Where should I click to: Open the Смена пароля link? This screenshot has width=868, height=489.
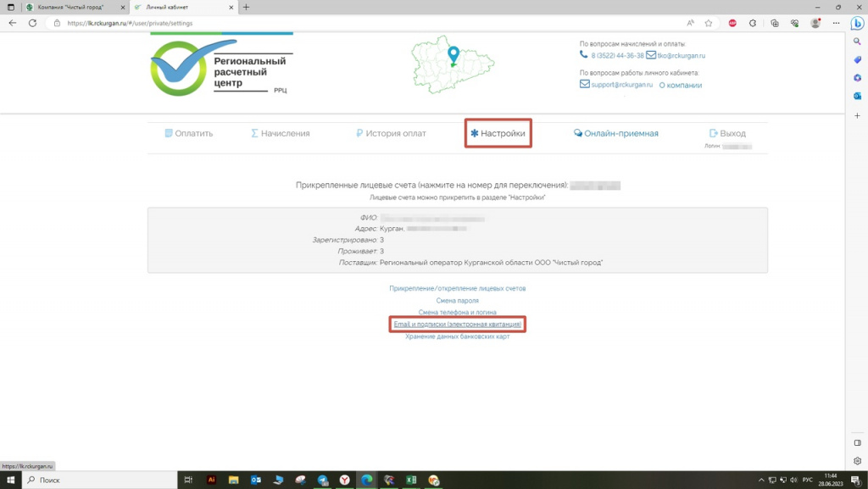click(x=457, y=300)
